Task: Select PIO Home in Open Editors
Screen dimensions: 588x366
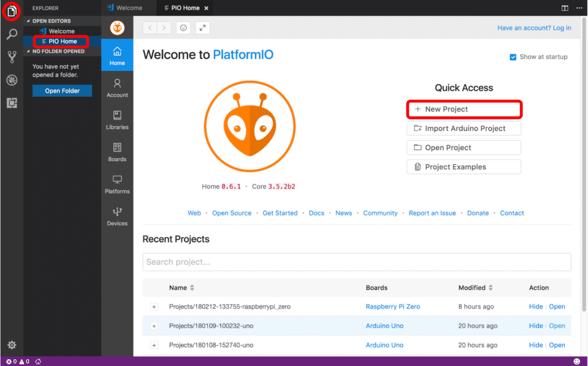Action: pyautogui.click(x=62, y=41)
